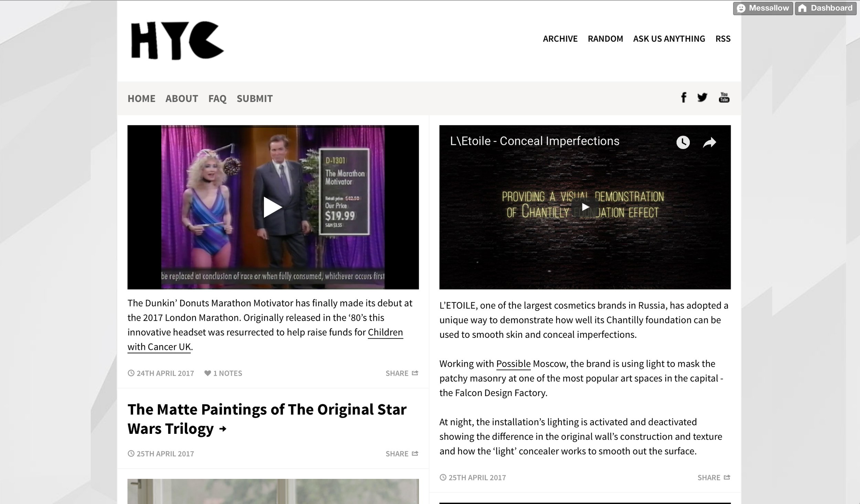This screenshot has width=860, height=504.
Task: Open the Tumblr Dashboard button
Action: point(825,8)
